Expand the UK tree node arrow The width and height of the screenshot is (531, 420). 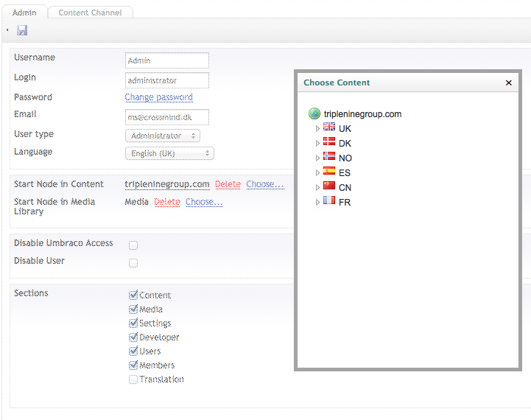317,129
